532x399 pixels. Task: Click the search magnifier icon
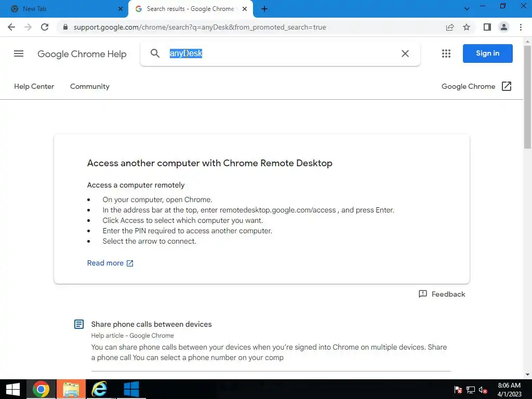155,54
